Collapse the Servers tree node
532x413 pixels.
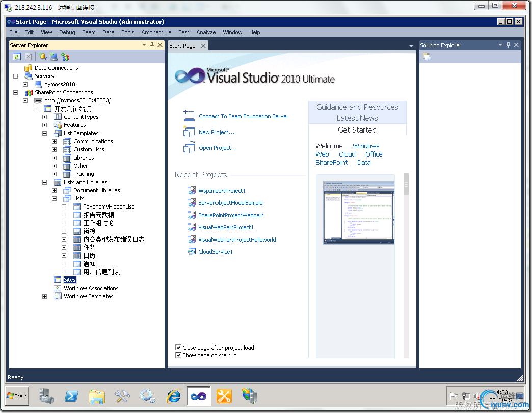15,76
